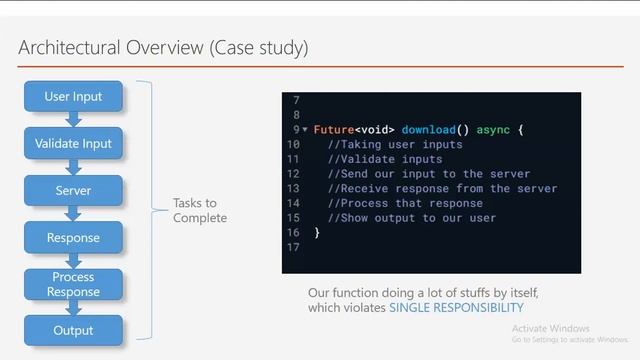Select the Validate Input flowchart box
This screenshot has width=640, height=360.
pyautogui.click(x=73, y=143)
